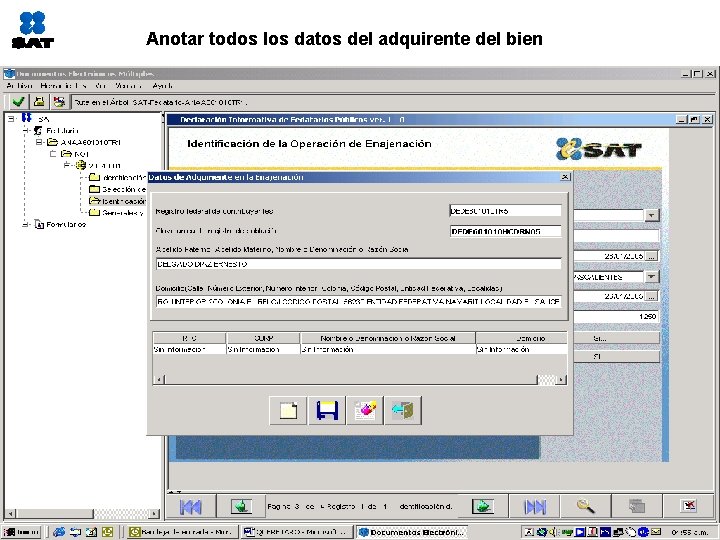Click the blue floppy disk save icon
This screenshot has height=540, width=720.
pos(327,411)
